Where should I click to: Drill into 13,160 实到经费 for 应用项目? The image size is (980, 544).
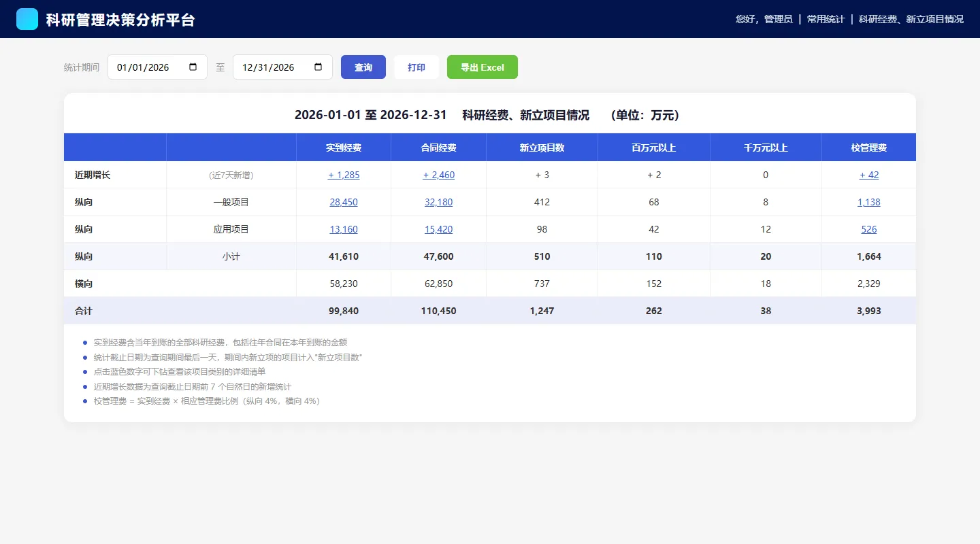click(344, 229)
